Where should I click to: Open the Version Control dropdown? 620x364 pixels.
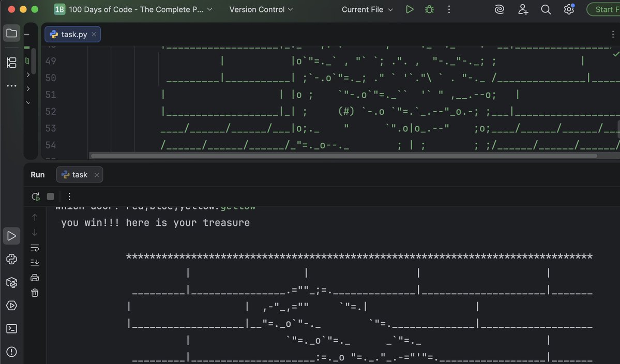261,9
